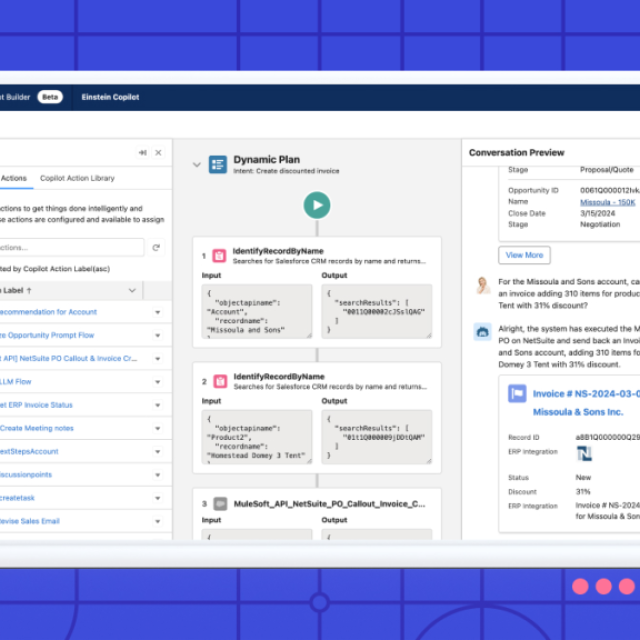Open Missoula & Sons Inc. link
The image size is (640, 640).
click(578, 412)
